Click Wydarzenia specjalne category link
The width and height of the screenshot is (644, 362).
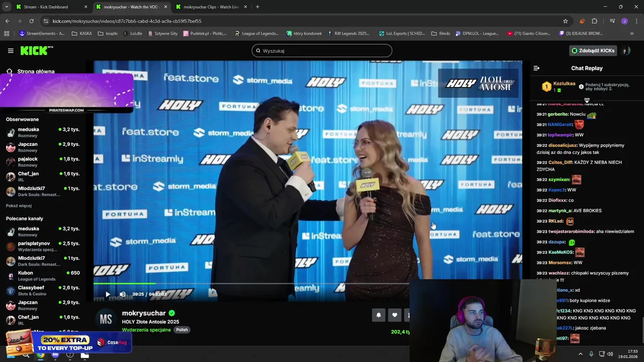[x=146, y=330]
